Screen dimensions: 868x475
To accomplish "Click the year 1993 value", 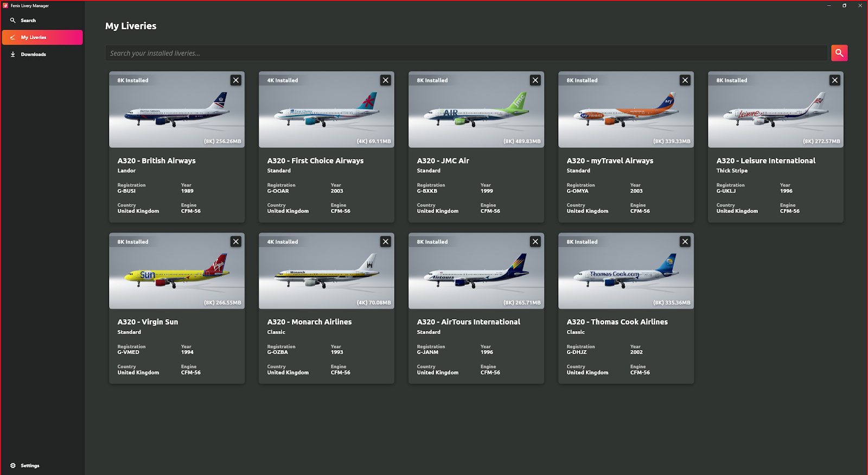I will pyautogui.click(x=337, y=352).
